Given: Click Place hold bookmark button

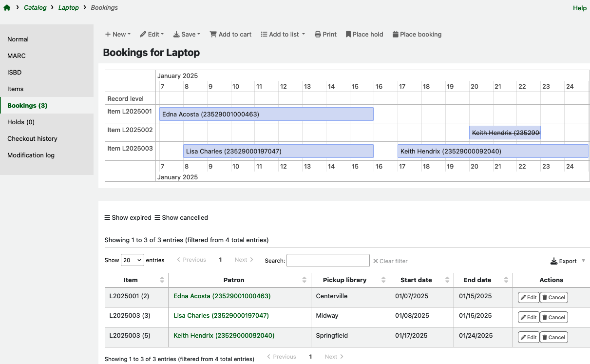Looking at the screenshot, I should pos(364,34).
